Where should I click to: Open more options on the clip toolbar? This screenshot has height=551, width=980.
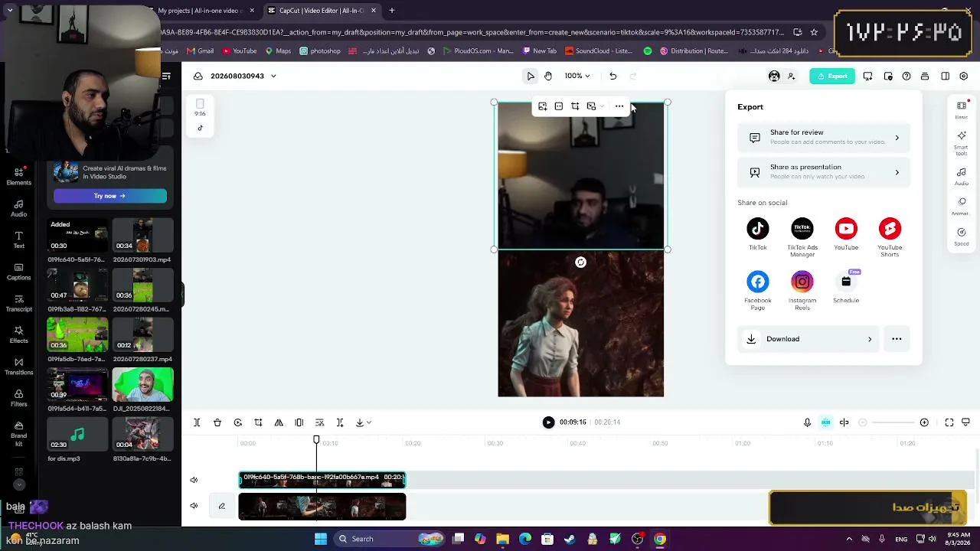click(619, 106)
